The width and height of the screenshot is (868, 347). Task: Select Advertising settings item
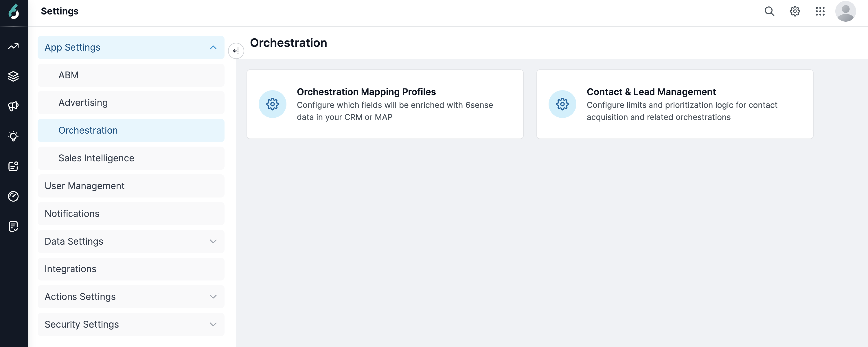click(x=131, y=103)
